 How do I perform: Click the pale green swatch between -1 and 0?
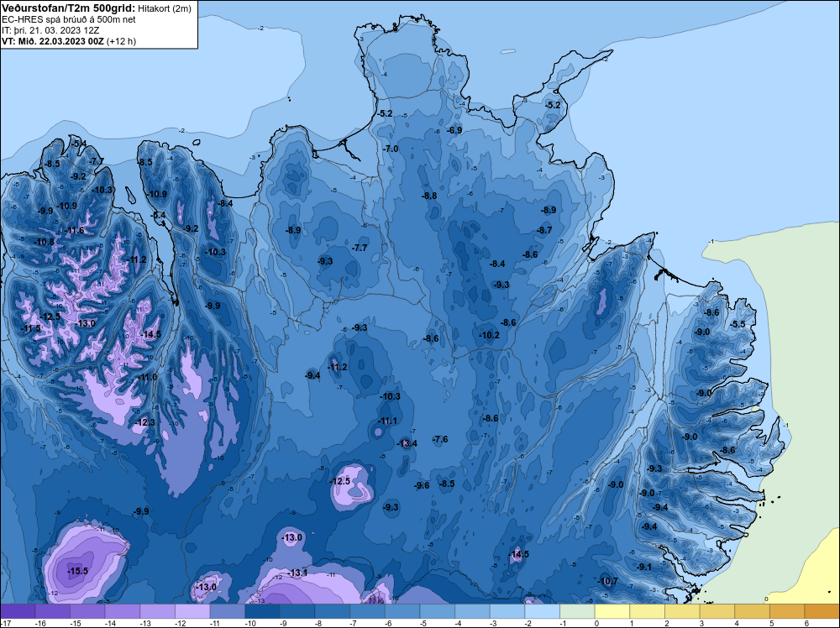[578, 611]
